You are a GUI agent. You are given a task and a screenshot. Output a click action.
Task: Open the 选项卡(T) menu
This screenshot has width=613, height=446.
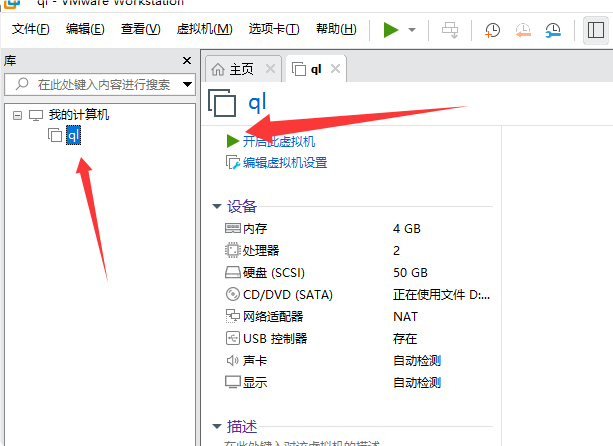[273, 29]
